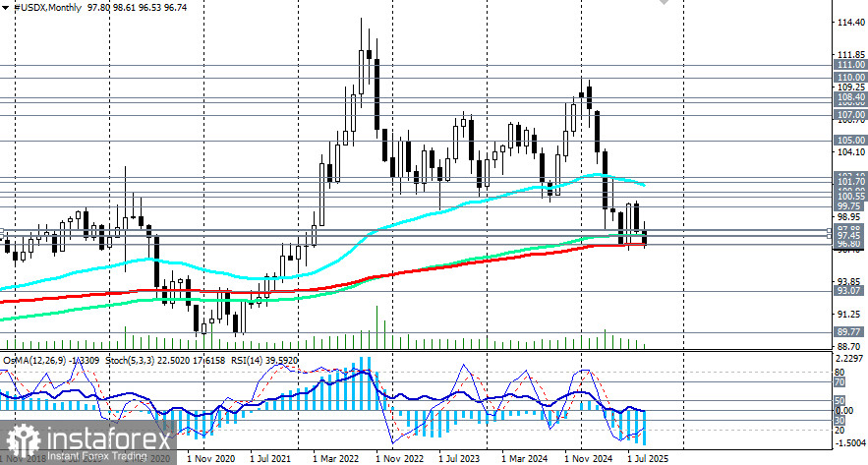Image resolution: width=868 pixels, height=465 pixels.
Task: Select the 110.00 level price tag
Action: click(x=851, y=78)
